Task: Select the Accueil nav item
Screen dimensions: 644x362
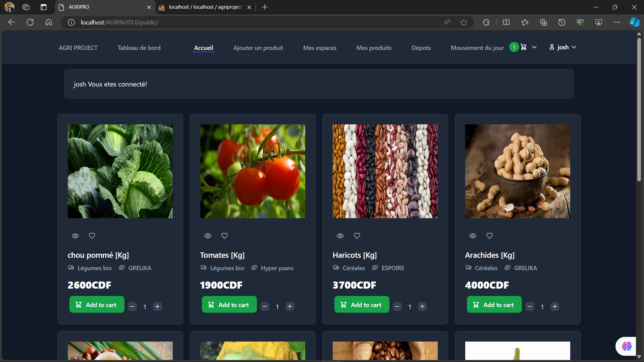Action: click(204, 48)
